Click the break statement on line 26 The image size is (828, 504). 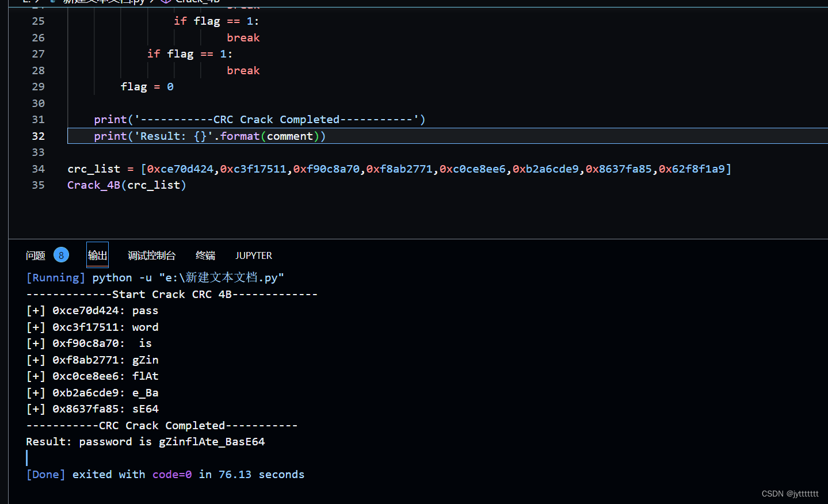[243, 38]
